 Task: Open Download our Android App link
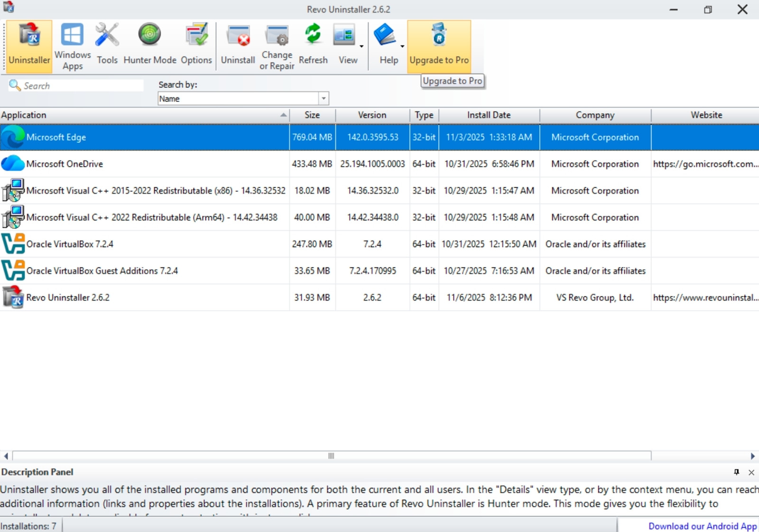click(x=702, y=526)
